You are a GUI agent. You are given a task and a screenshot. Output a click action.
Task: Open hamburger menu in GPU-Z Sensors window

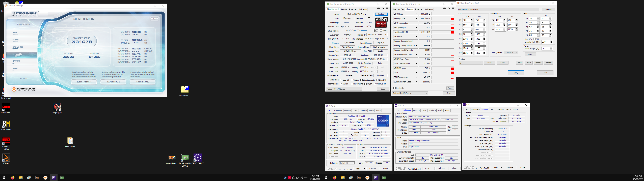pos(453,9)
